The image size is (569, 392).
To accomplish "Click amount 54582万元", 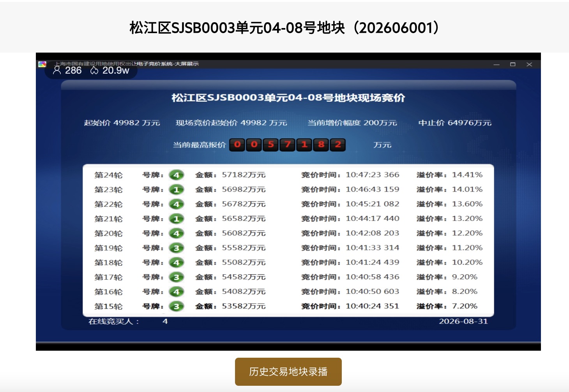I will coord(244,277).
